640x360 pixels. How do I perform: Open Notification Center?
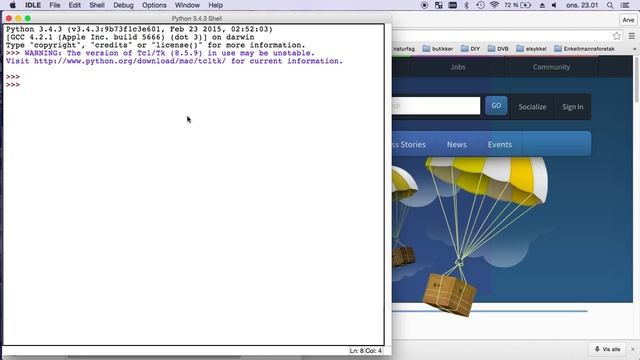point(625,5)
